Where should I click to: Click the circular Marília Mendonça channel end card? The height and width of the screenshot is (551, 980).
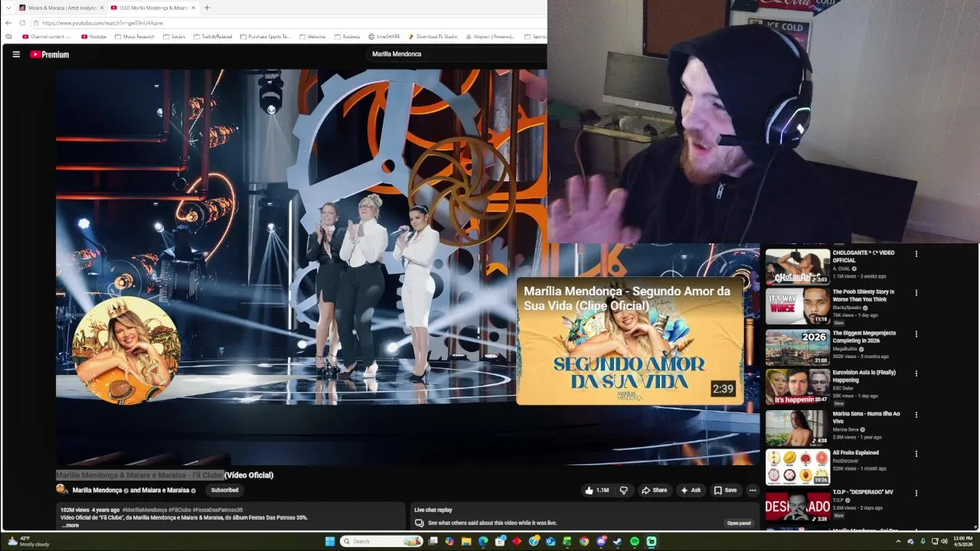pos(126,350)
